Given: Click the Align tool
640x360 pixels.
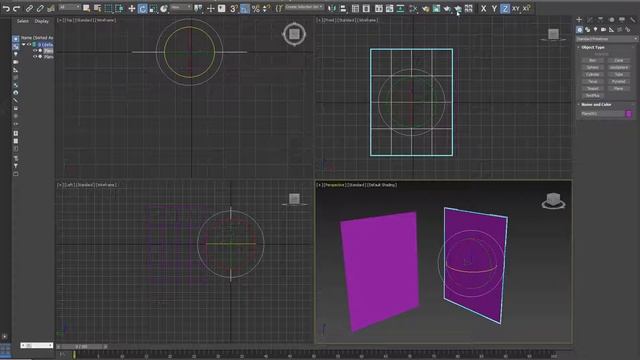Looking at the screenshot, I should (x=343, y=9).
